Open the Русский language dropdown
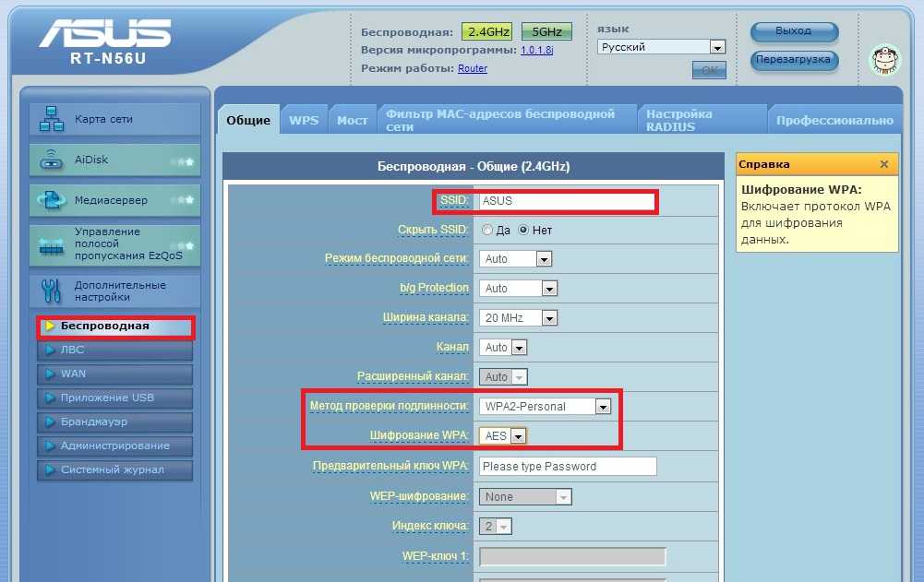Image resolution: width=924 pixels, height=582 pixels. [661, 46]
